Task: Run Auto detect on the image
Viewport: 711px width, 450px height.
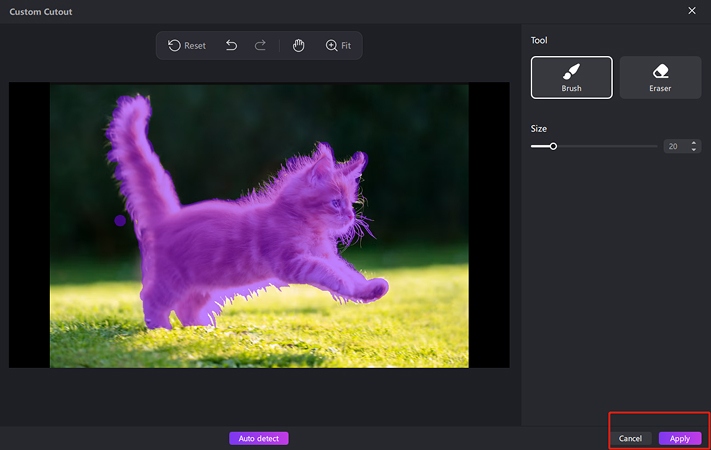Action: (x=258, y=438)
